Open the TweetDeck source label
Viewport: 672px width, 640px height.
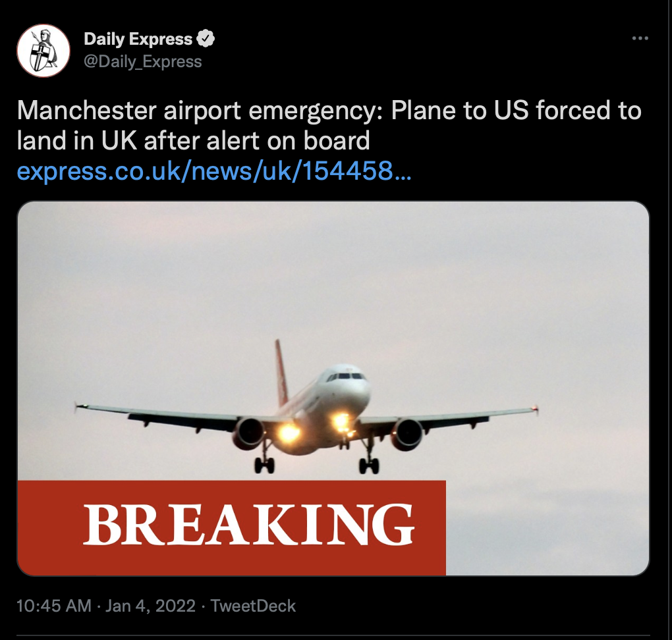point(253,606)
